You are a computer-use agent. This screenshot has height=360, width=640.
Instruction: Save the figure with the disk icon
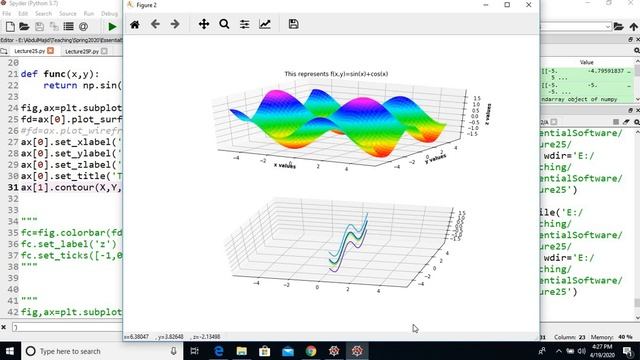[293, 24]
